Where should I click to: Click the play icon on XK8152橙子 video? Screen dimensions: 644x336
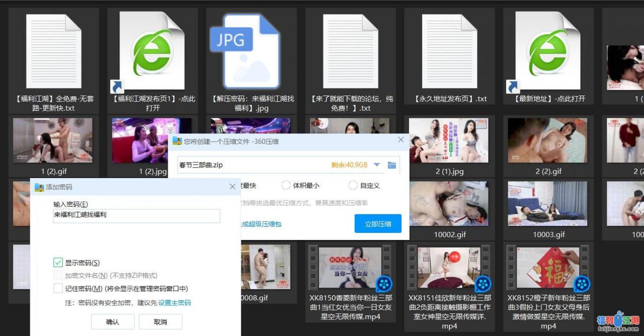[x=581, y=284]
